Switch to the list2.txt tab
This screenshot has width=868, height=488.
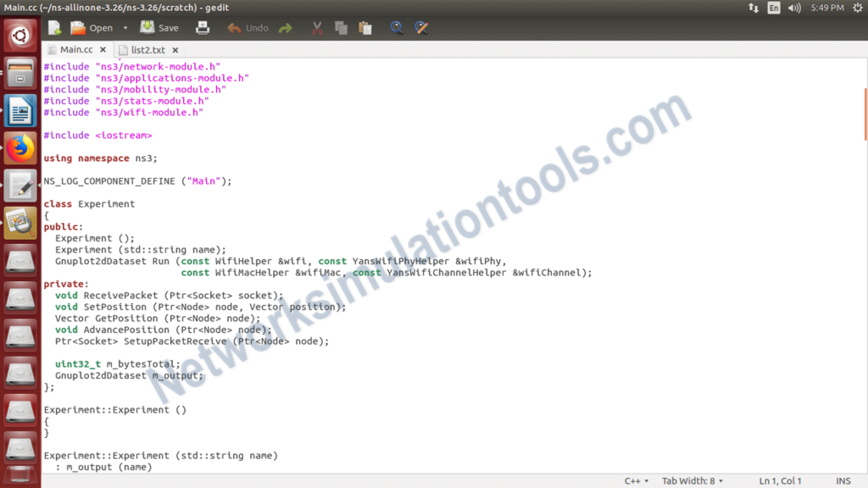(146, 49)
